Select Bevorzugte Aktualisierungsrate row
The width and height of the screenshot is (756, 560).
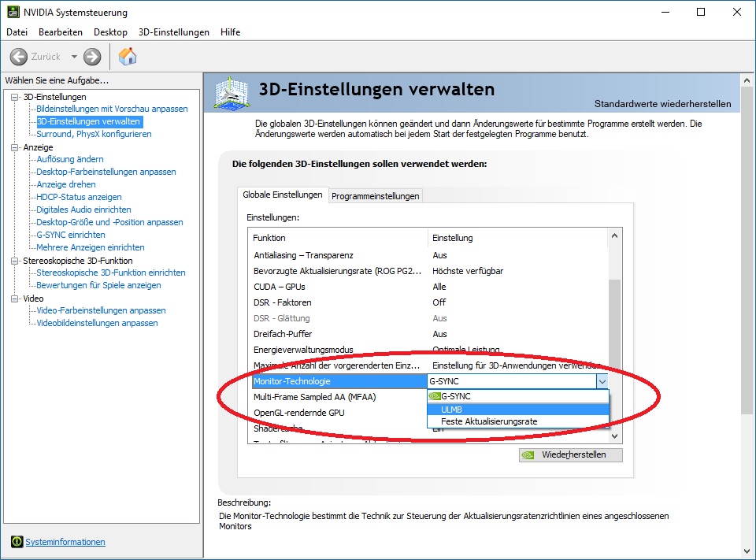point(429,271)
